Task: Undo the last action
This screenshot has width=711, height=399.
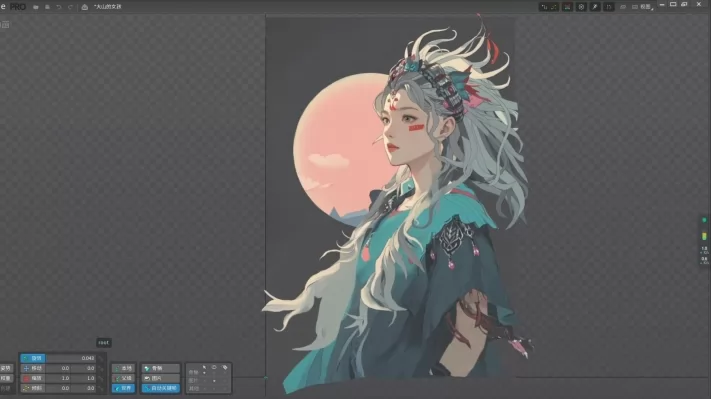Action: tap(59, 7)
